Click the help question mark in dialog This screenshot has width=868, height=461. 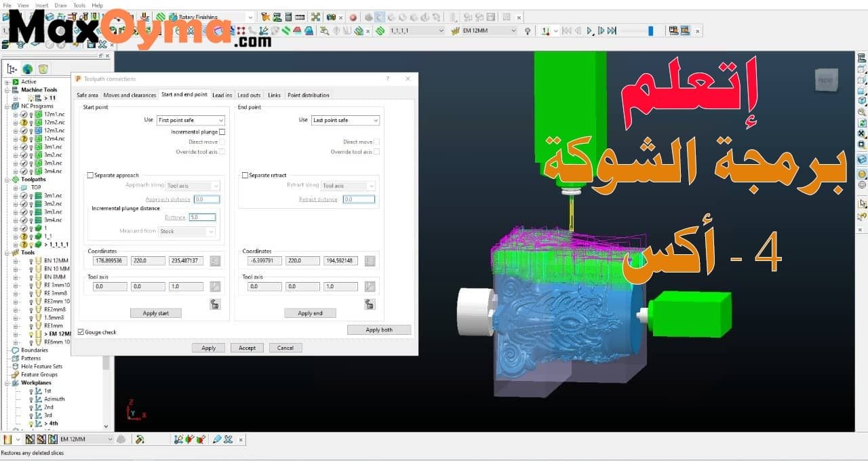(388, 79)
